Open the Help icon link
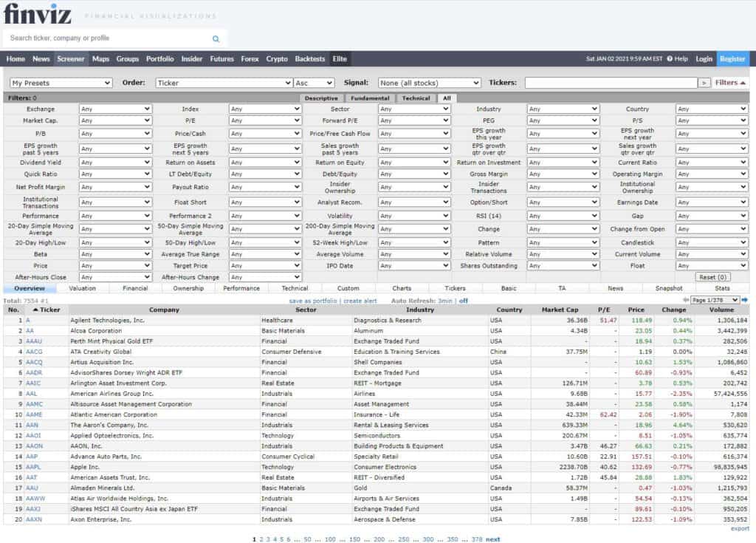 678,59
